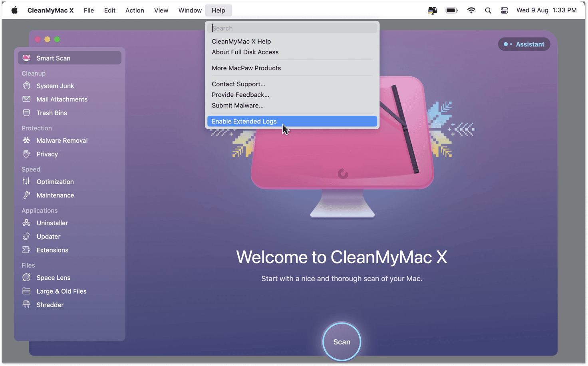Click the Space Lens icon
The height and width of the screenshot is (366, 588).
coord(26,277)
